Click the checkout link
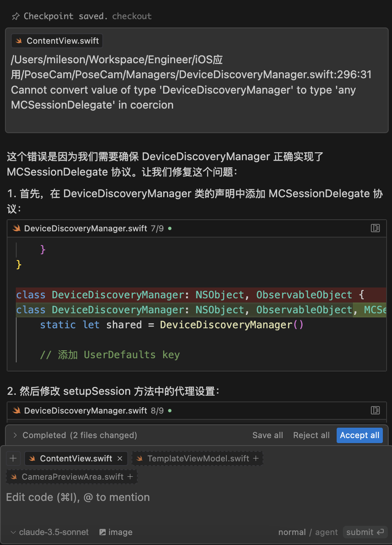The image size is (392, 545). click(x=131, y=16)
